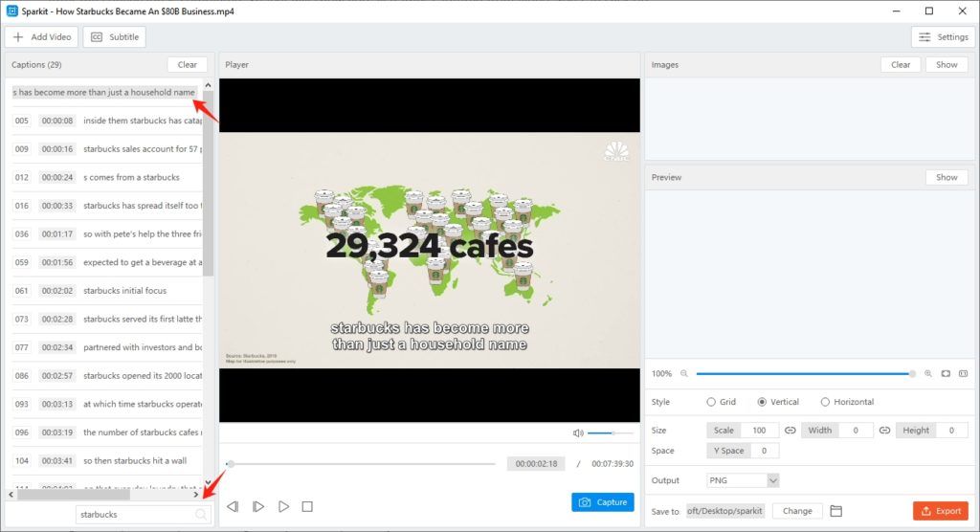
Task: Clear the Captions list
Action: (187, 64)
